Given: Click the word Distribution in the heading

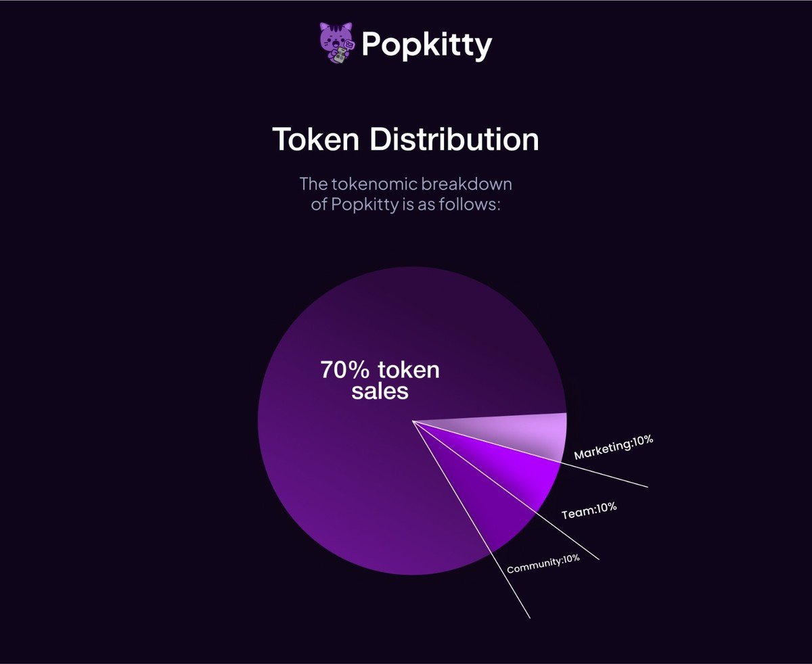Looking at the screenshot, I should pyautogui.click(x=452, y=139).
